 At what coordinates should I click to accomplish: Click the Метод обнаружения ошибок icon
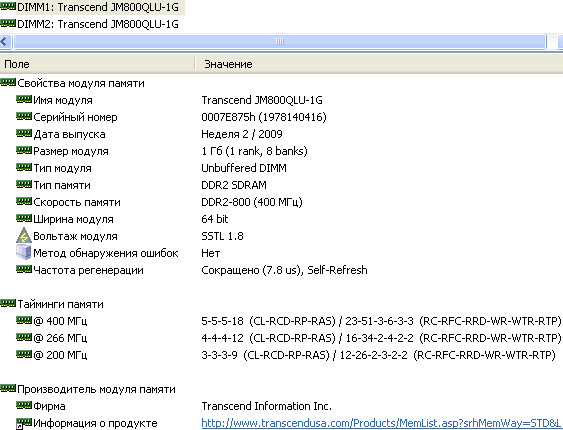(24, 252)
